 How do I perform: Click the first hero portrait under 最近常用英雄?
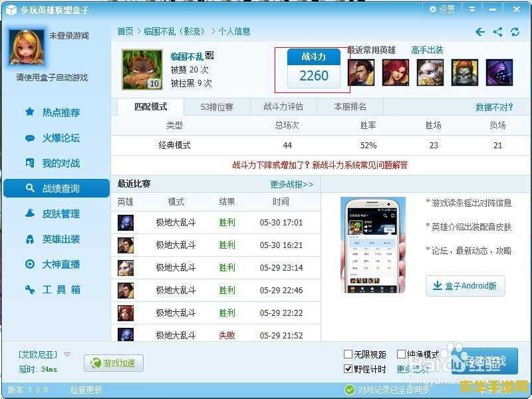click(362, 72)
